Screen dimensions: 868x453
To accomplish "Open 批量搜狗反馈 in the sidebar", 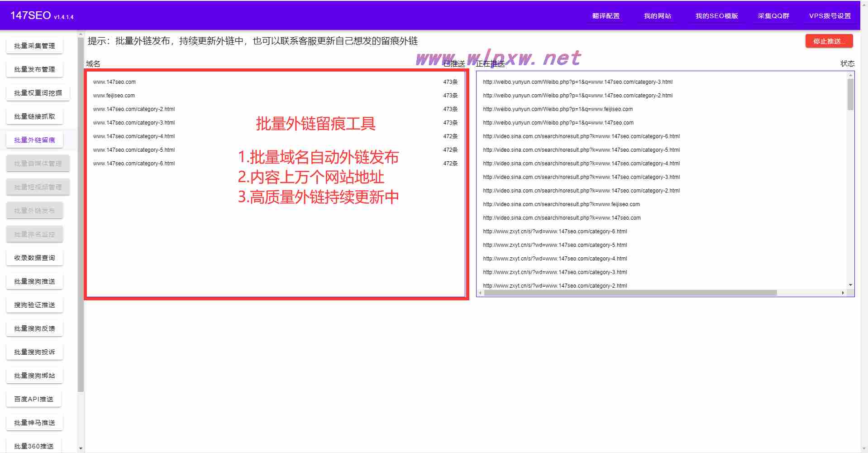I will [34, 328].
